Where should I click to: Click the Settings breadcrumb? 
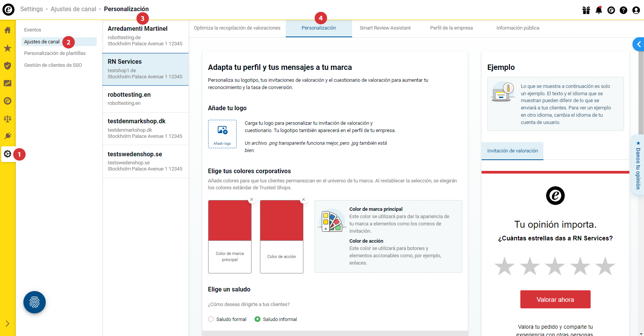point(31,9)
